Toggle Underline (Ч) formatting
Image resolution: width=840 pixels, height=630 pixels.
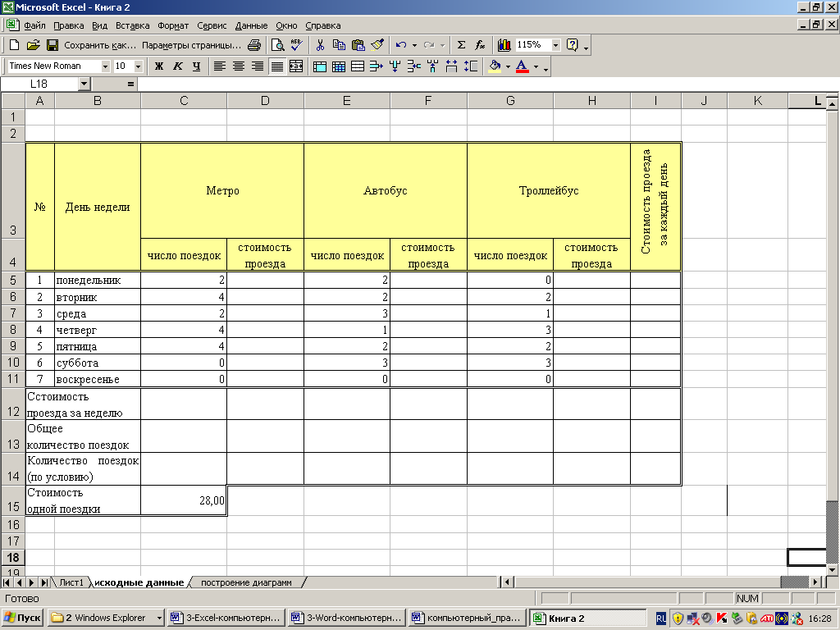tap(197, 66)
